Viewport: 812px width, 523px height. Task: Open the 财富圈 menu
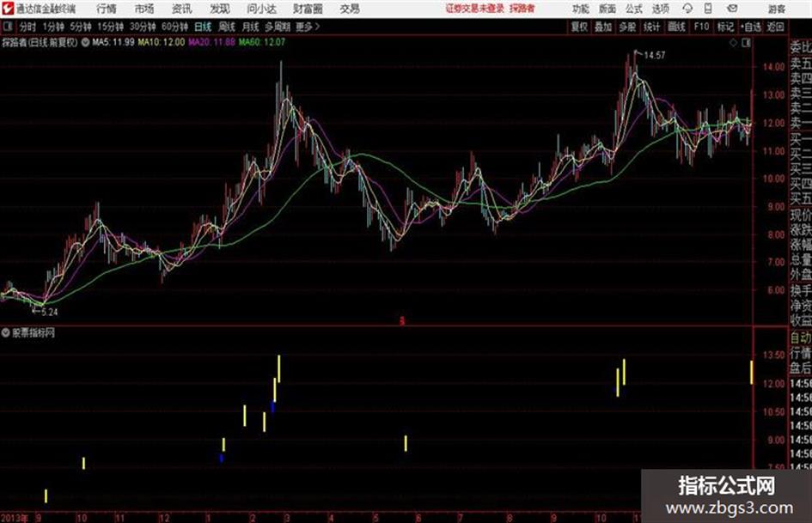pyautogui.click(x=308, y=9)
